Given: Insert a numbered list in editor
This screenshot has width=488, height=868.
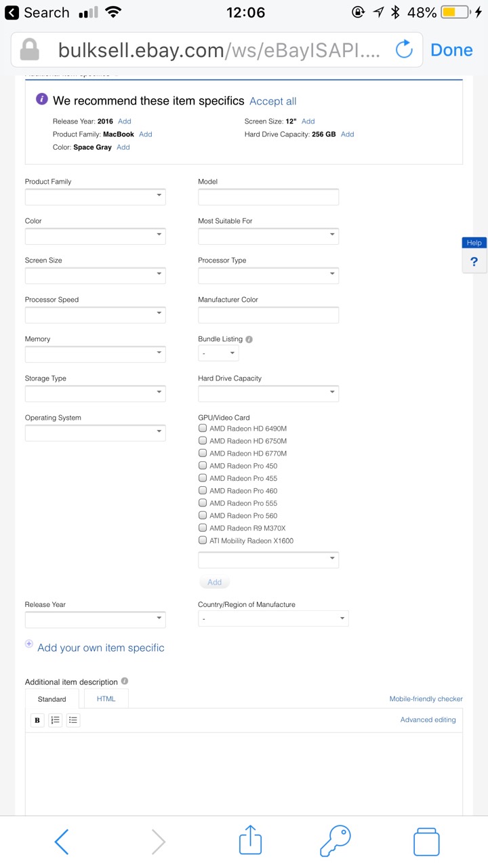Looking at the screenshot, I should click(56, 720).
